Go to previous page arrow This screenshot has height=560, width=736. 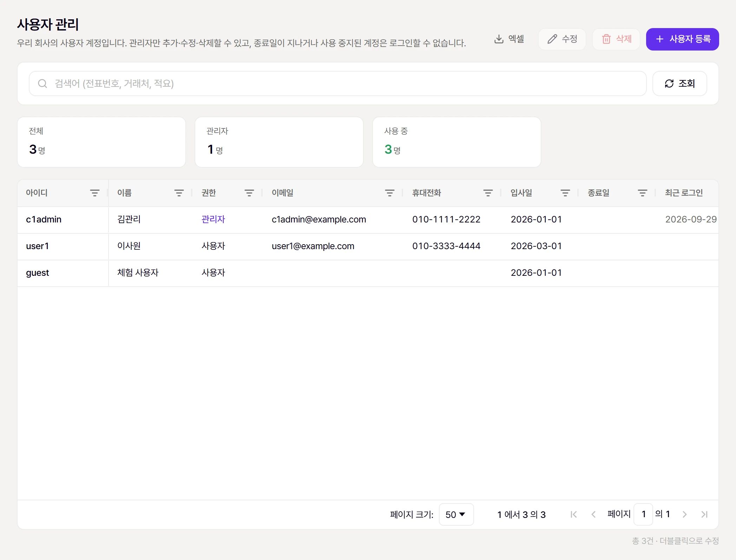[x=593, y=514]
